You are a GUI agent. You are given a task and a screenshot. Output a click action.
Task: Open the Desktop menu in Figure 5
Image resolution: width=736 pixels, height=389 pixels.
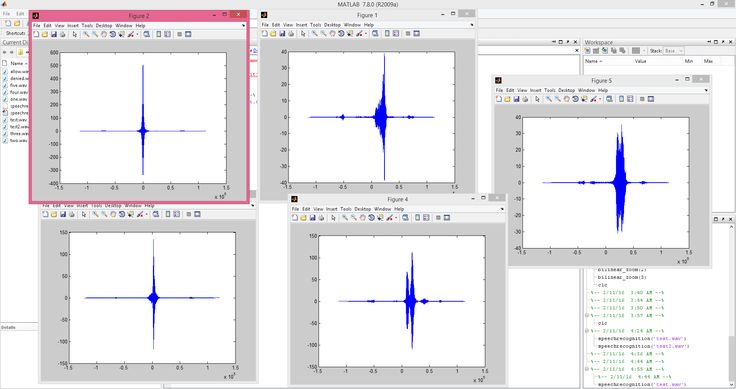pos(567,90)
